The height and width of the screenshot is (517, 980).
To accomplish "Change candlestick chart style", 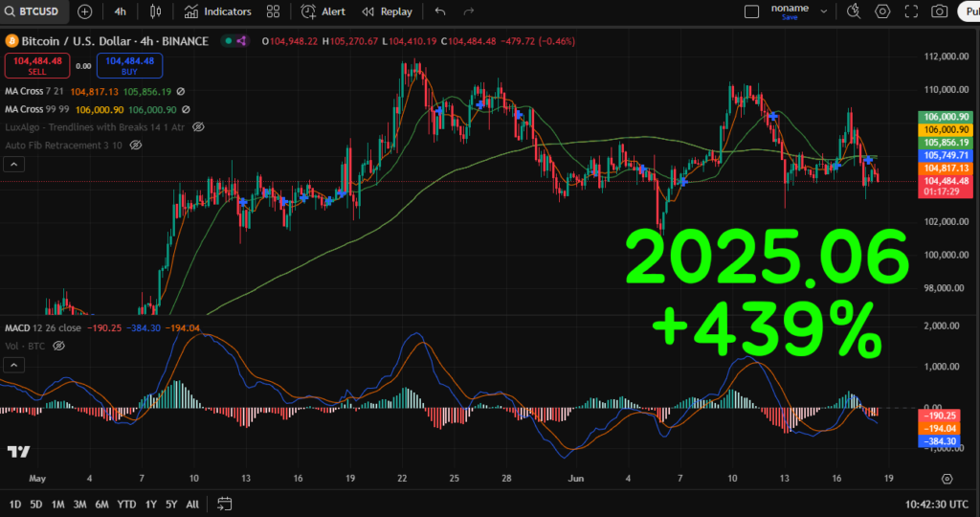I will (156, 11).
